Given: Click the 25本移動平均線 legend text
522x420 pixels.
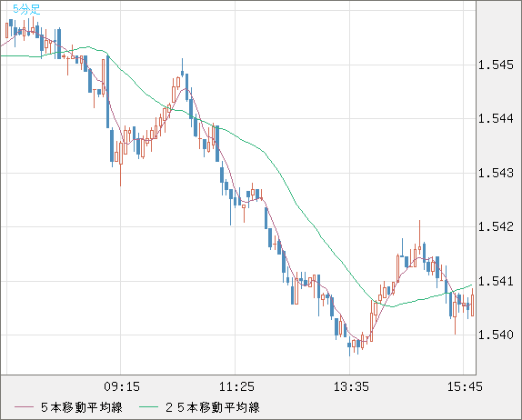Looking at the screenshot, I should pos(213,407).
